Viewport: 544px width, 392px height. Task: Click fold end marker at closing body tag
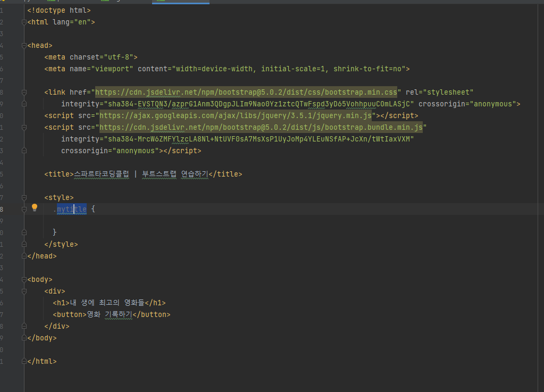(24, 338)
